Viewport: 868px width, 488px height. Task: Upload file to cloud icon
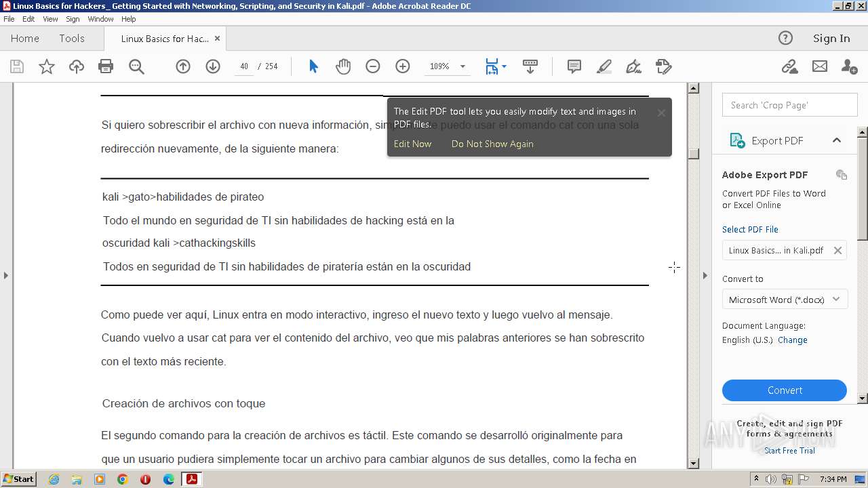pos(77,66)
